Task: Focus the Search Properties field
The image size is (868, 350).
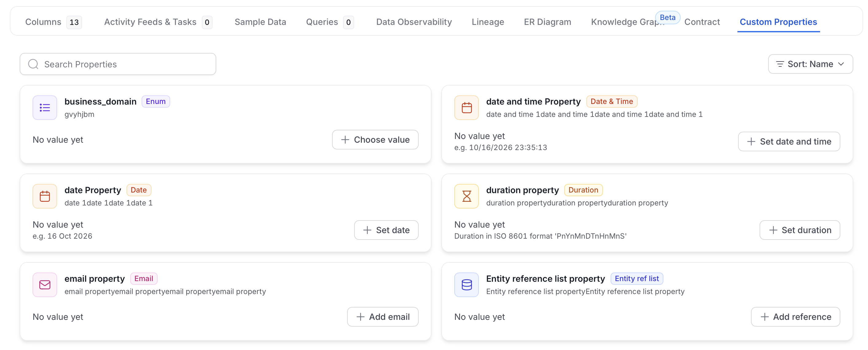Action: (x=118, y=64)
